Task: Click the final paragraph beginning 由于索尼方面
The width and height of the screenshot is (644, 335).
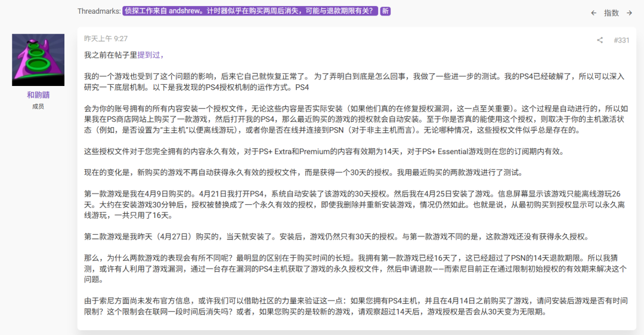Action: click(x=355, y=306)
